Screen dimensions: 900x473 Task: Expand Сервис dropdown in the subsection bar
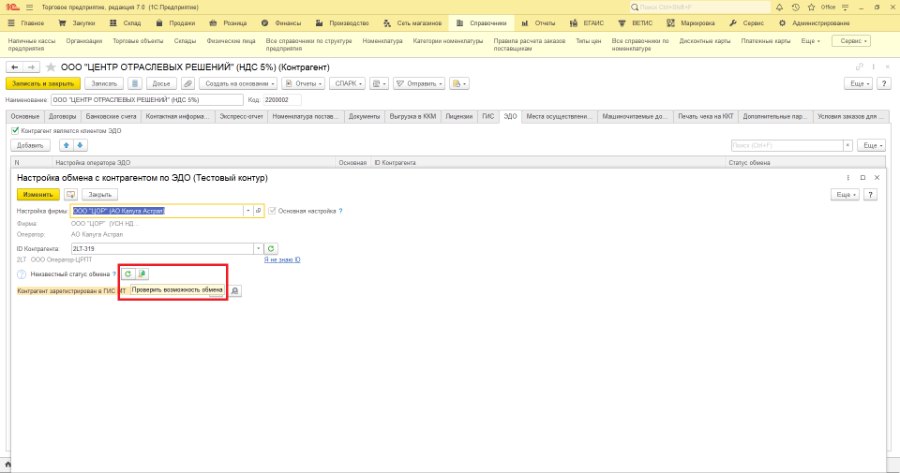852,41
